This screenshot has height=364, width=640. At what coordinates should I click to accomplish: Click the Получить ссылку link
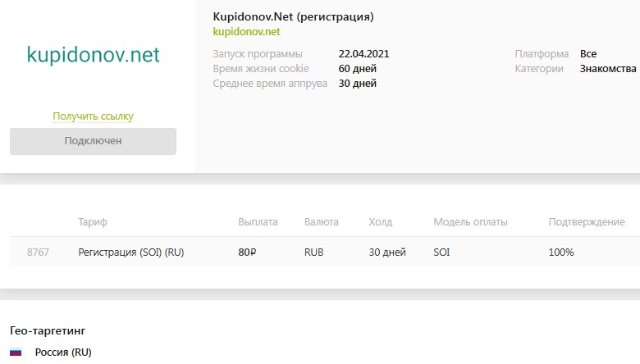93,116
